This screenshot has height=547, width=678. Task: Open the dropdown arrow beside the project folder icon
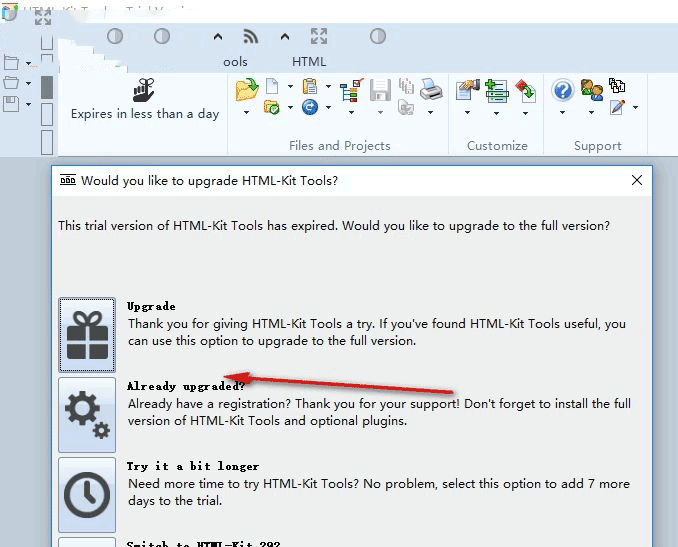coord(290,107)
